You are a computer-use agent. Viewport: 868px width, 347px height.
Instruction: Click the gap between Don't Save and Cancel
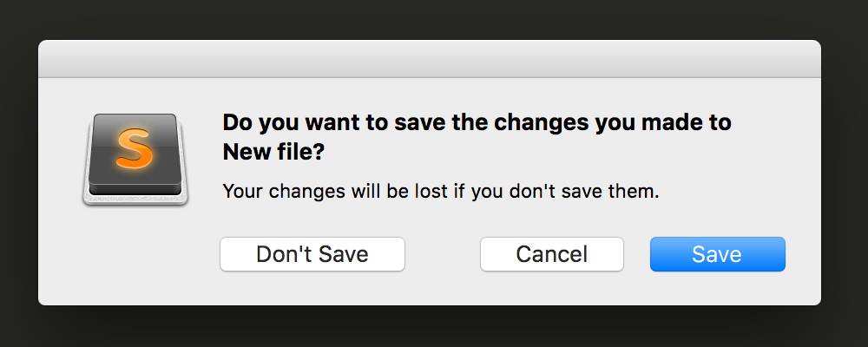pyautogui.click(x=443, y=254)
